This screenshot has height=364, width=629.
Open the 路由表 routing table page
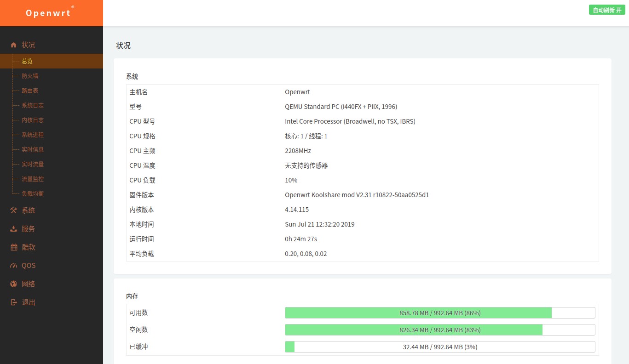point(30,91)
